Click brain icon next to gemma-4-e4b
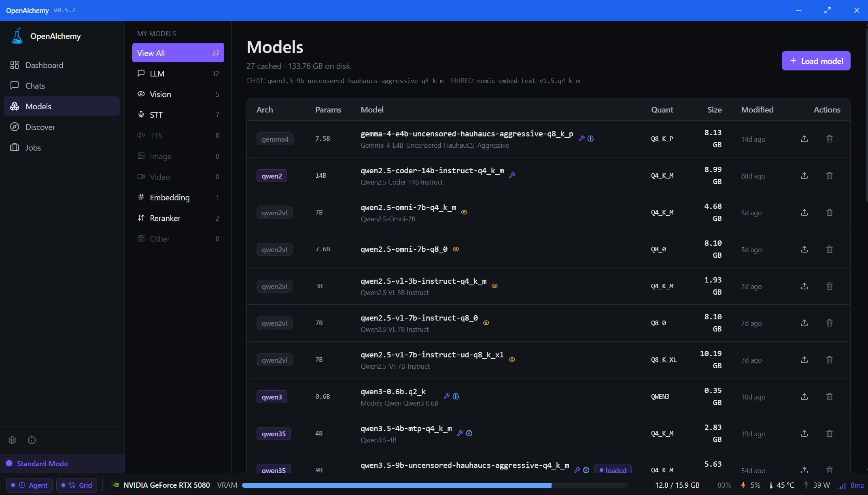Viewport: 868px width, 495px height. [x=591, y=138]
